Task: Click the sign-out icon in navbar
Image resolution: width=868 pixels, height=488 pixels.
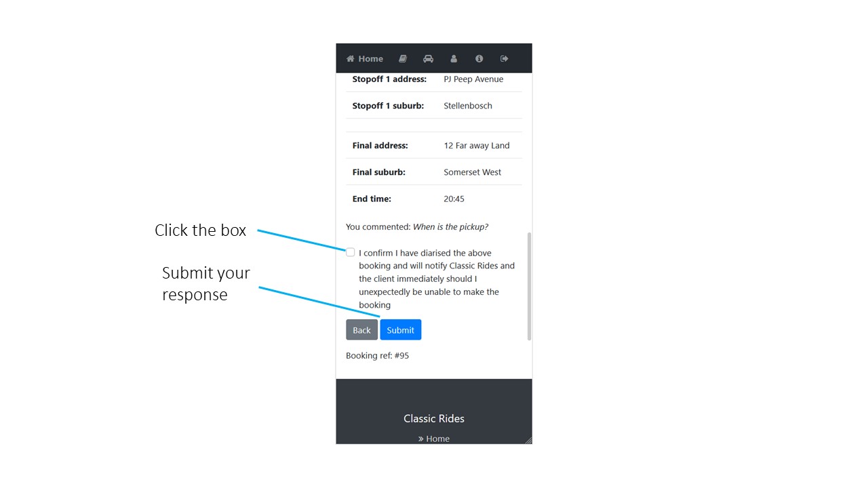Action: point(505,59)
